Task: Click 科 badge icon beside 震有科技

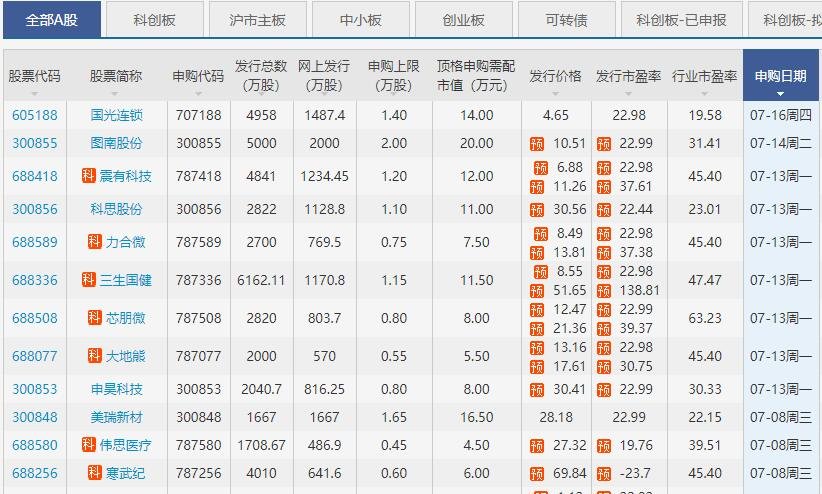Action: [x=89, y=175]
